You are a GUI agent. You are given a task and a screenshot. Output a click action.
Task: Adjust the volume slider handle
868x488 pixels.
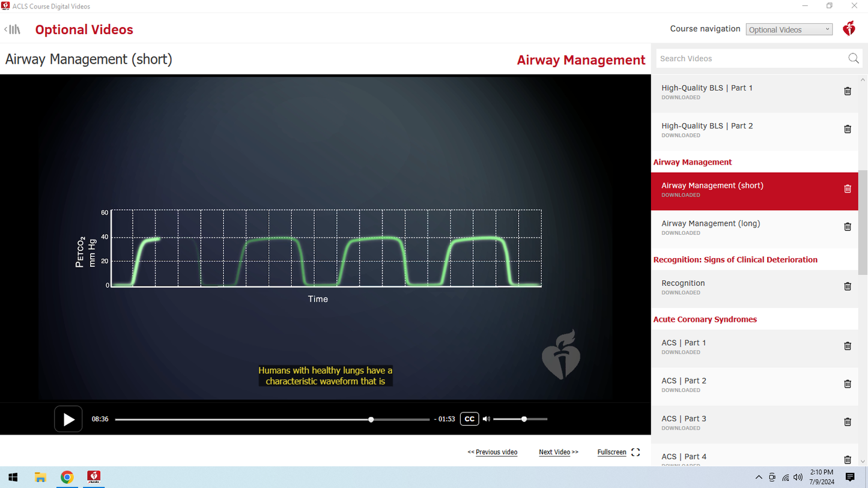[x=524, y=418]
